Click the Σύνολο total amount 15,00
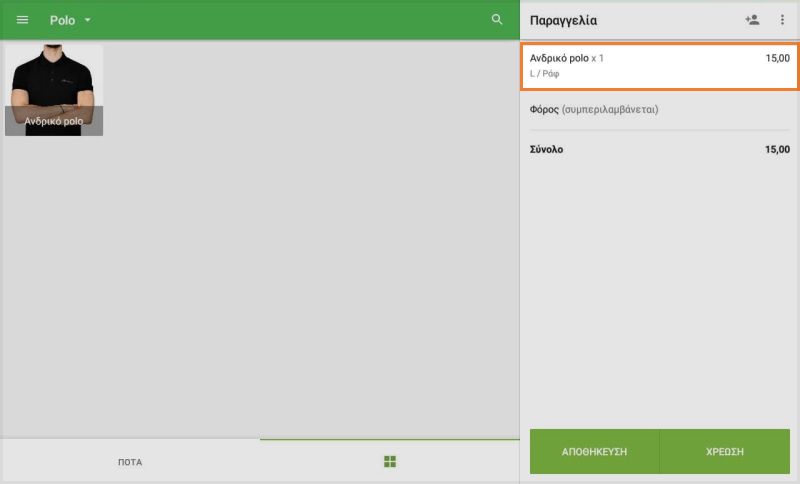800x484 pixels. coord(777,149)
